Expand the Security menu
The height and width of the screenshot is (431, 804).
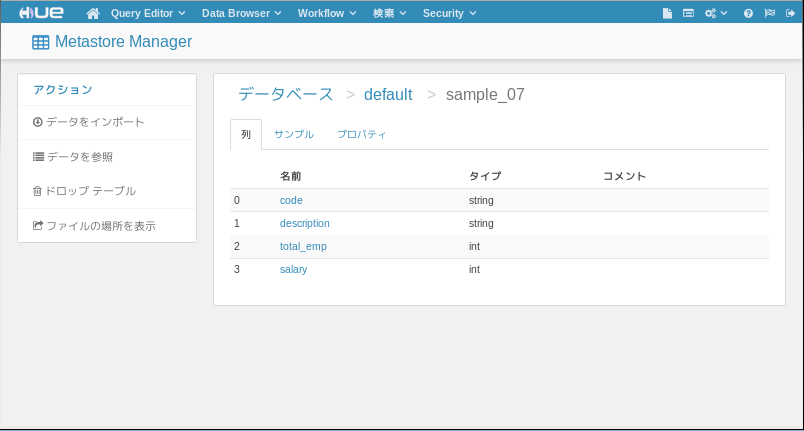click(449, 13)
